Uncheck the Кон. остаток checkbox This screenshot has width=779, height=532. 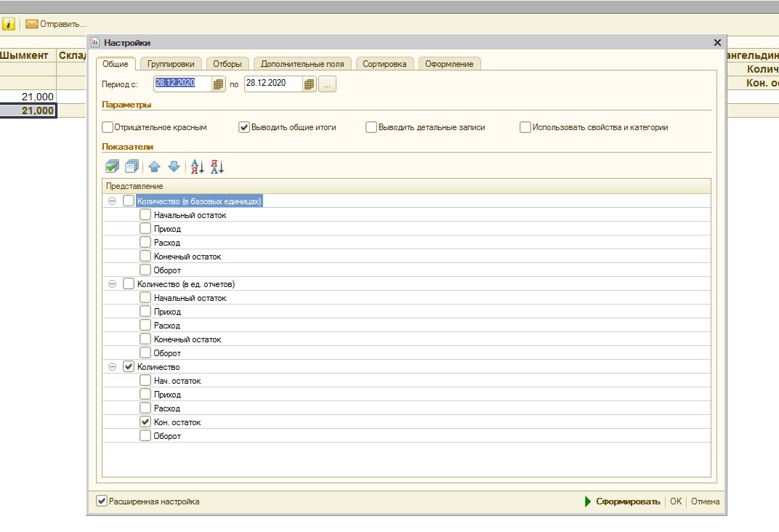point(145,422)
